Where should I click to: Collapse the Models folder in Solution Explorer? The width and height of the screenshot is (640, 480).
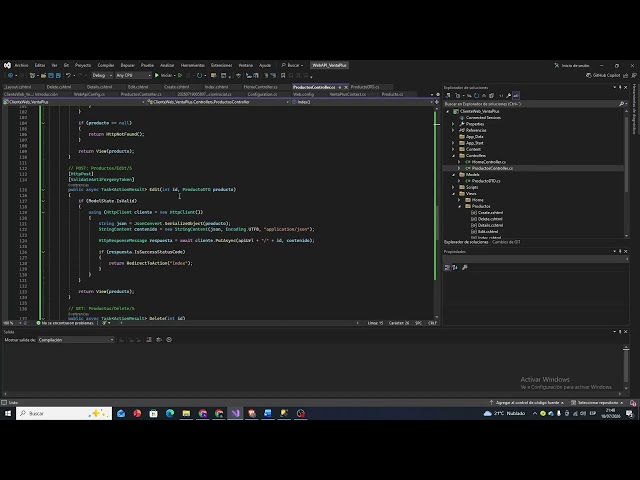[453, 175]
